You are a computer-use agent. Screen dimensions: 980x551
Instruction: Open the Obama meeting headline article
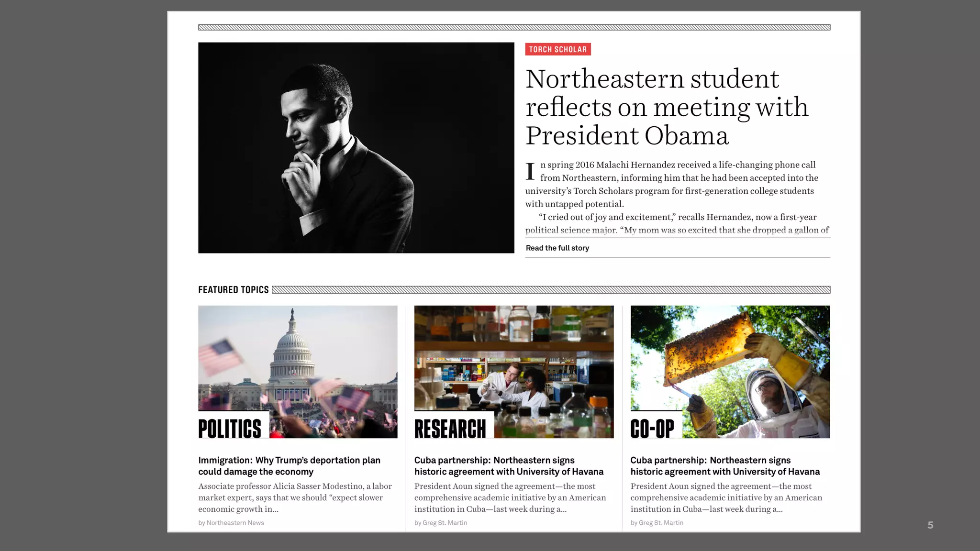(x=667, y=107)
